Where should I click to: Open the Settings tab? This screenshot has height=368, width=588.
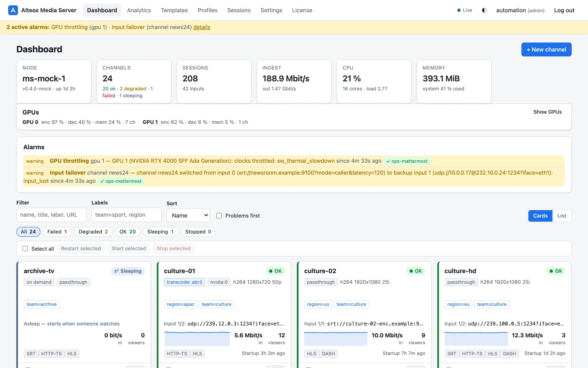point(271,10)
